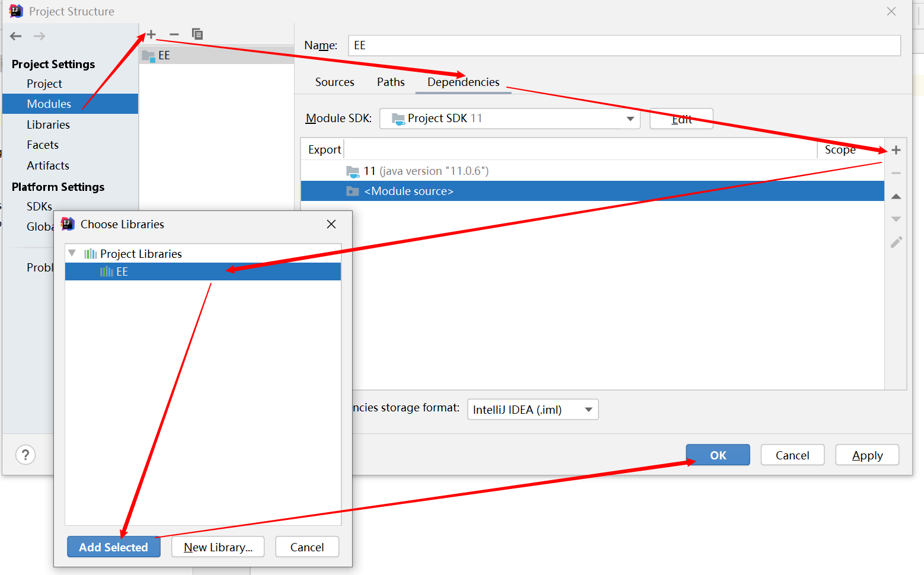
Task: Collapse the Project Libraries tree node
Action: [x=72, y=253]
